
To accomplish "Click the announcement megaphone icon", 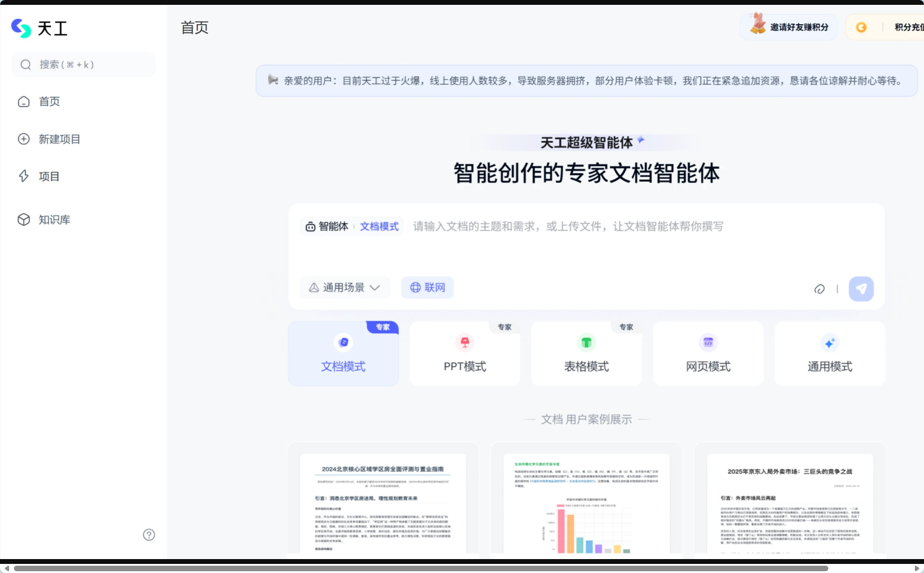I will [x=273, y=80].
